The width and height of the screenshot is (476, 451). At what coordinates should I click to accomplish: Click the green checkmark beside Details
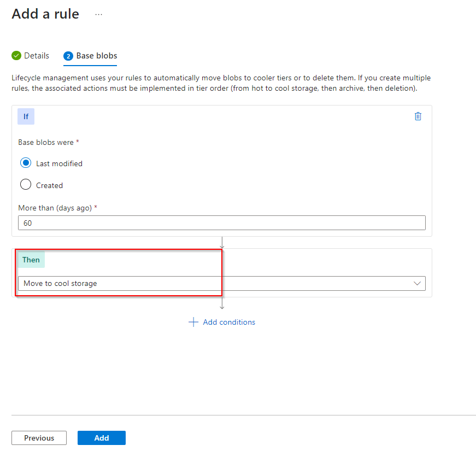[16, 56]
